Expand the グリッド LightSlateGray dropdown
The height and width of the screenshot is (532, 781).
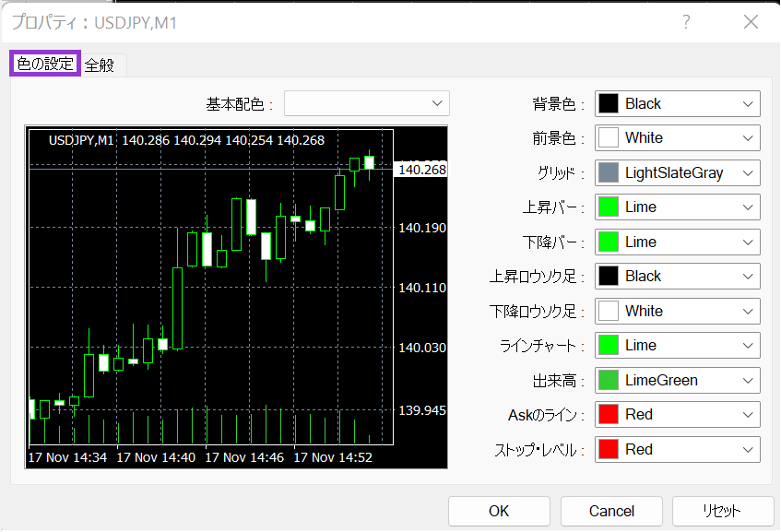tap(678, 172)
